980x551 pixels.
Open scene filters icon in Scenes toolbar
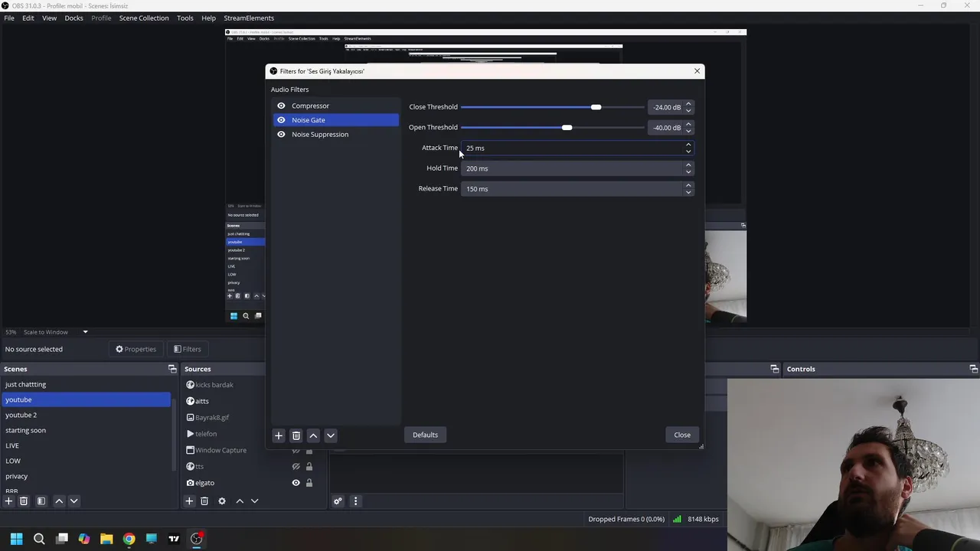(41, 501)
